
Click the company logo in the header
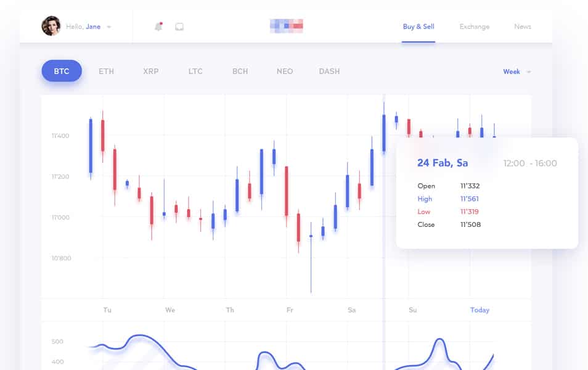pos(287,26)
